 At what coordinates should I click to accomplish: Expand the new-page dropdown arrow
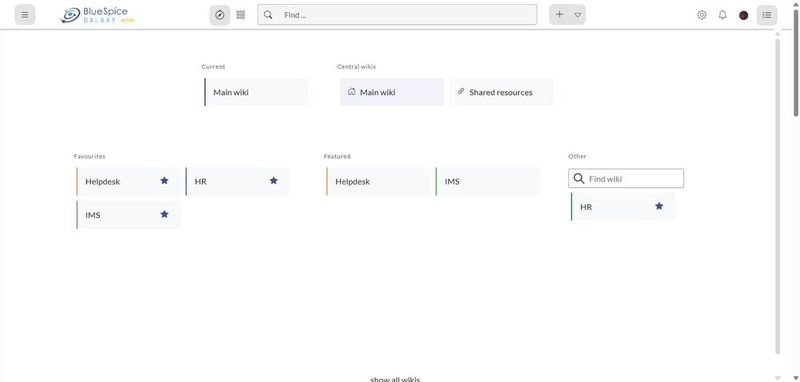(x=578, y=15)
